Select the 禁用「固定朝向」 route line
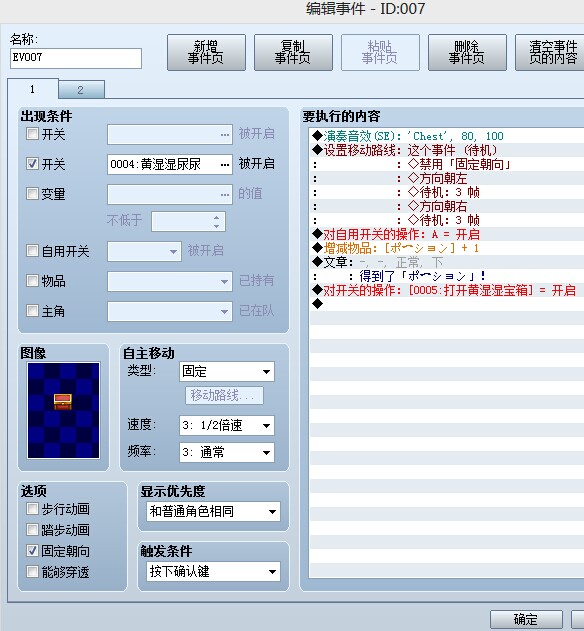 [447, 164]
